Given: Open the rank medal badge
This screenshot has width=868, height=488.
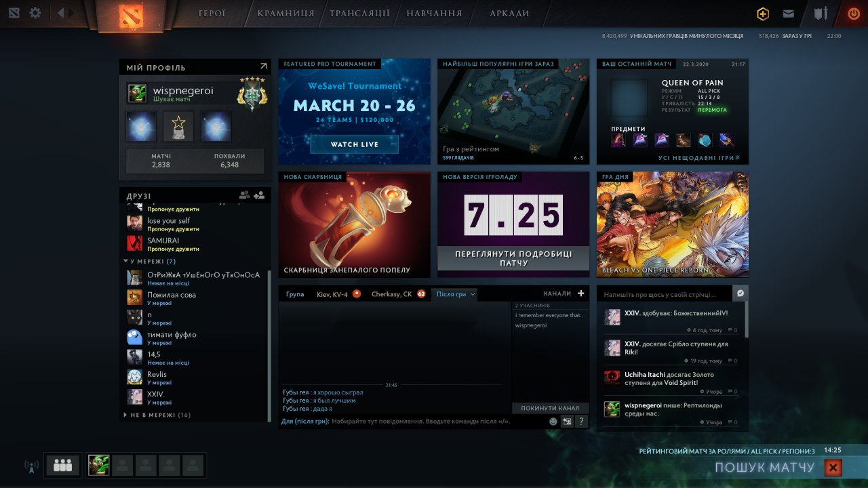Looking at the screenshot, I should click(252, 94).
